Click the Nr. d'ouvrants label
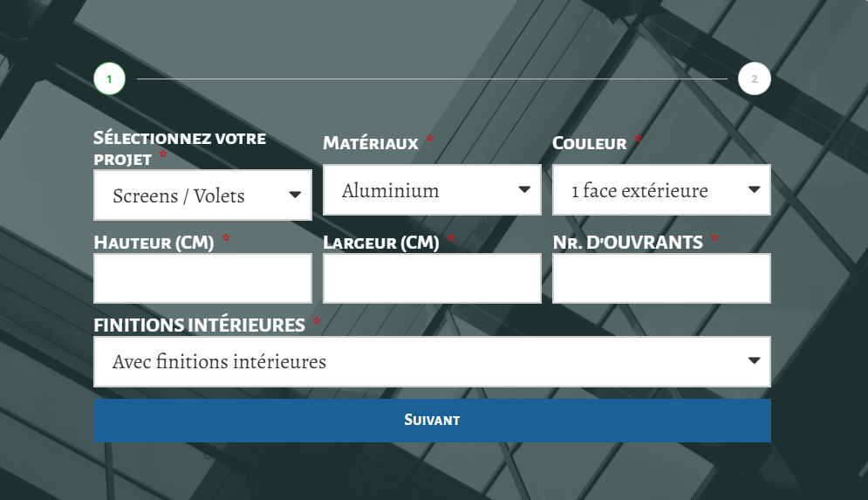Viewport: 868px width, 500px height. pyautogui.click(x=628, y=243)
